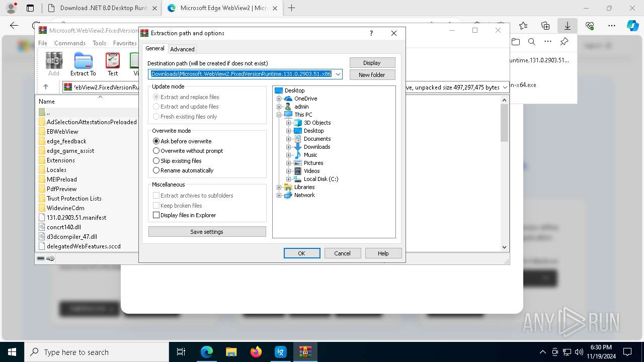Select the Locales folder in archive list
Screen dimensions: 644x362
[x=56, y=170]
